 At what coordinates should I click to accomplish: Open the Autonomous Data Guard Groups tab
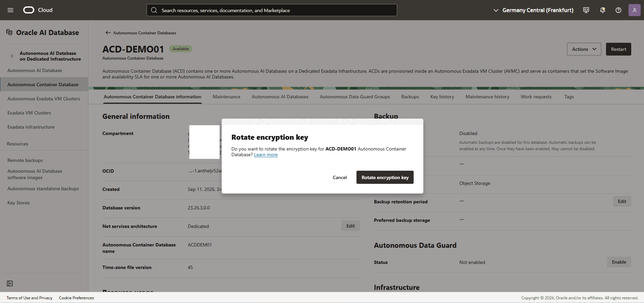pyautogui.click(x=355, y=97)
